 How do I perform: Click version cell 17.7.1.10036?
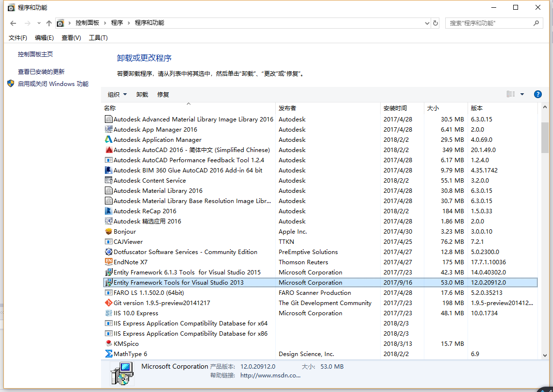click(x=488, y=262)
